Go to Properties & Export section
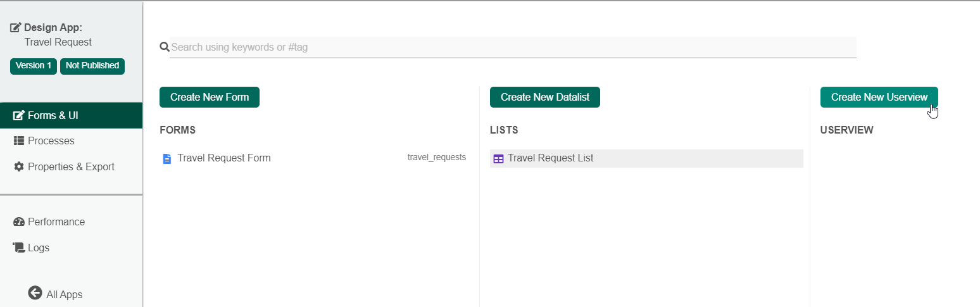Viewport: 980px width, 307px height. coord(71,167)
